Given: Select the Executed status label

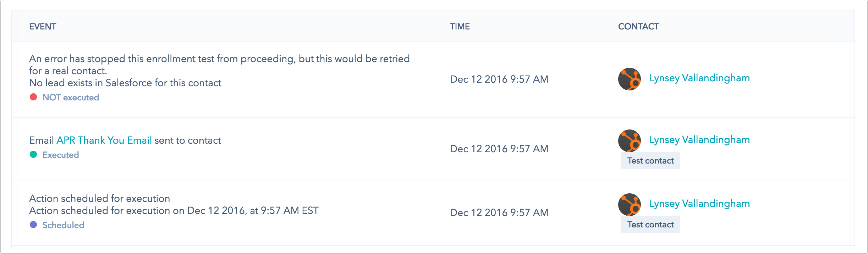Looking at the screenshot, I should click(x=61, y=155).
